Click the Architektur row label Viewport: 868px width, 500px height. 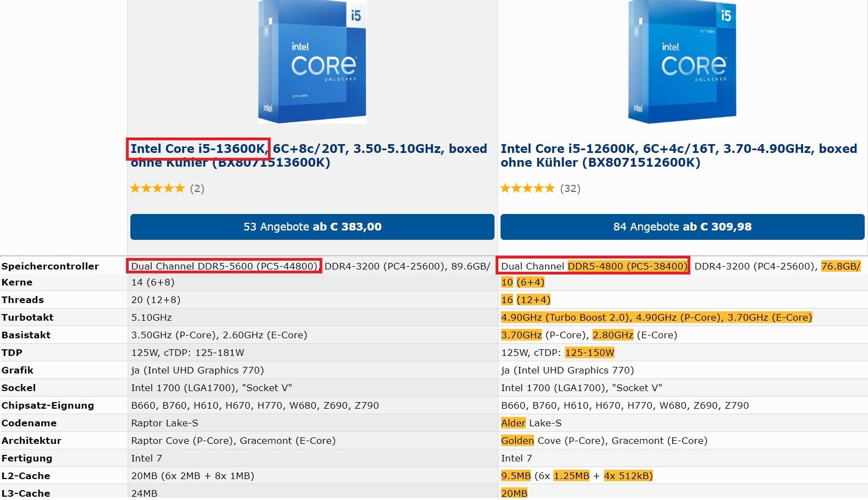31,441
